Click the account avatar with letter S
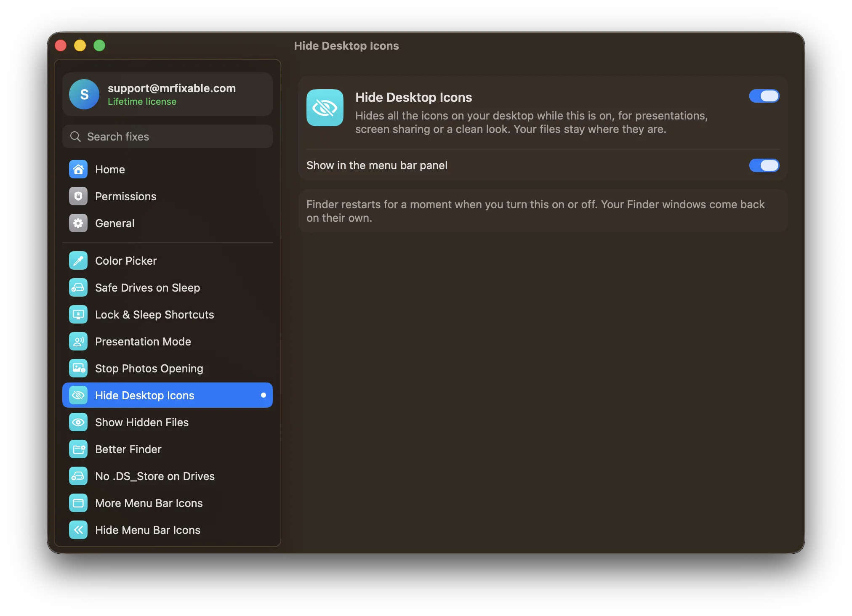Viewport: 852px width, 616px height. (84, 94)
